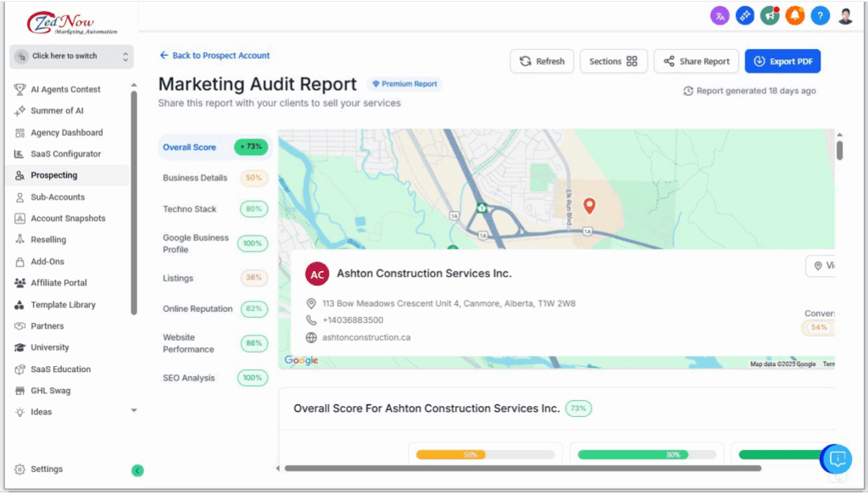Select the Business Details section tab
Image resolution: width=868 pixels, height=494 pixels.
click(x=214, y=178)
